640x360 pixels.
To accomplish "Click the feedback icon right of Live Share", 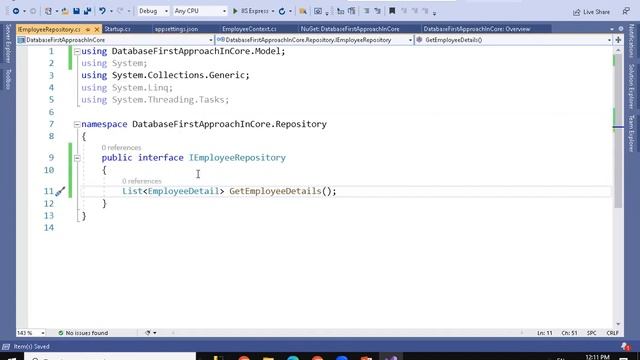I will pos(626,11).
